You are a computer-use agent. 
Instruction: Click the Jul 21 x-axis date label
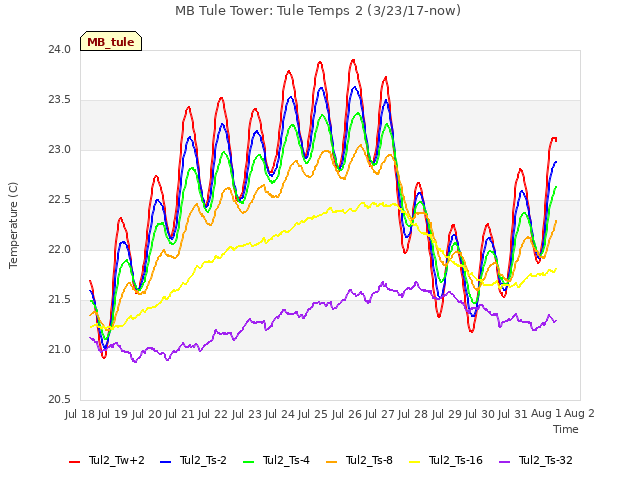(180, 414)
